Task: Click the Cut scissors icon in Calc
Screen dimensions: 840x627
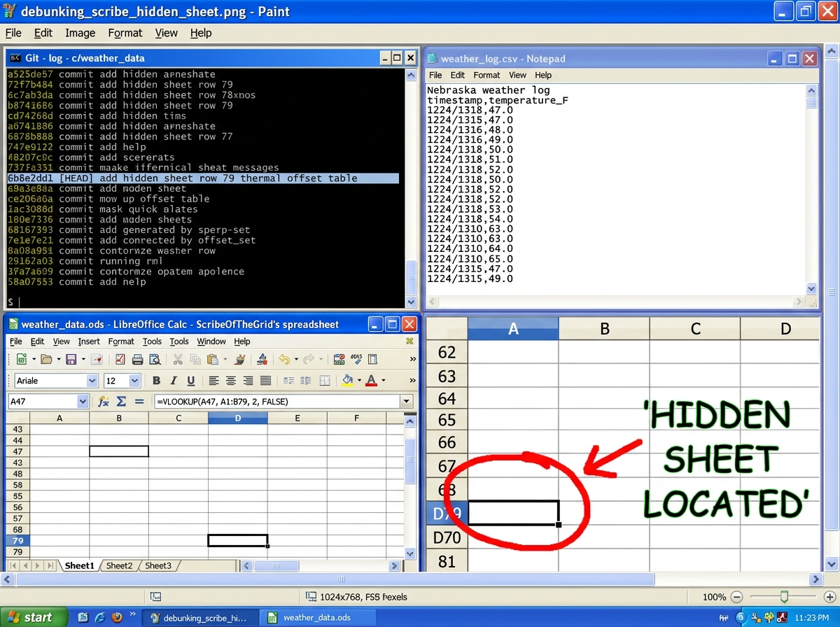Action: 178,360
